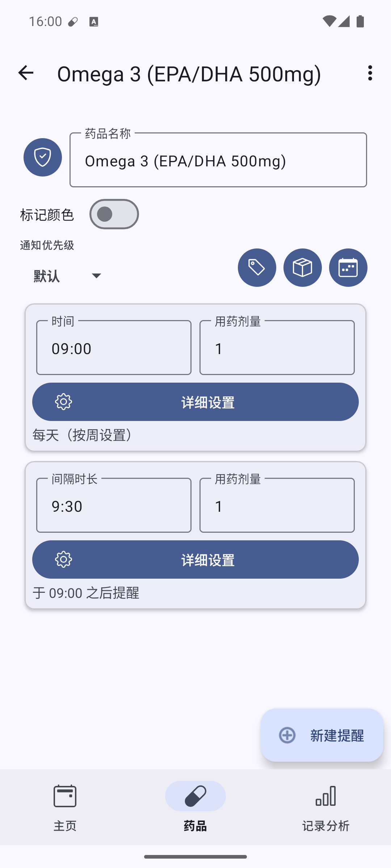Open the calendar icon button
391x868 pixels.
[x=348, y=268]
